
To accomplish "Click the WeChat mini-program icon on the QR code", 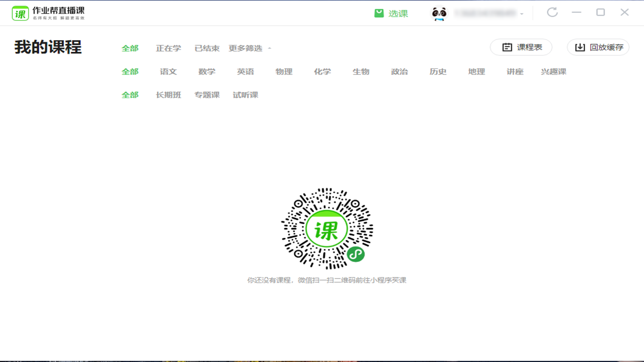I will tap(355, 254).
